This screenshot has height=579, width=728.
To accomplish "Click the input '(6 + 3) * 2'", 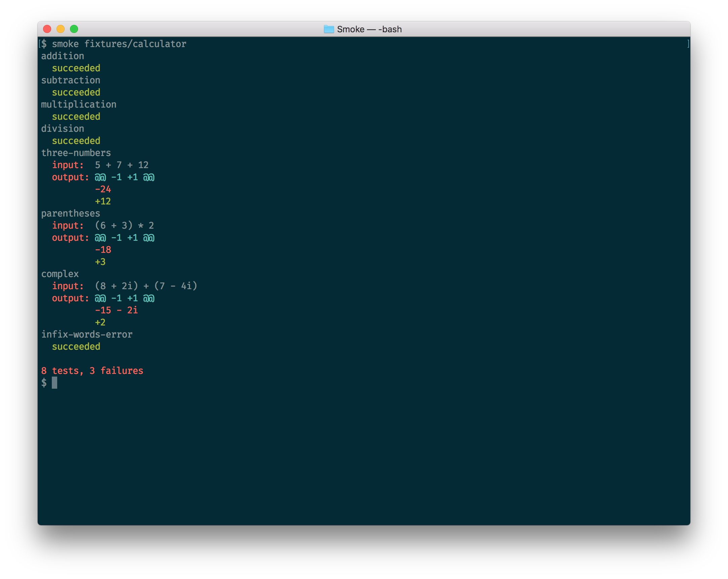I will 124,225.
